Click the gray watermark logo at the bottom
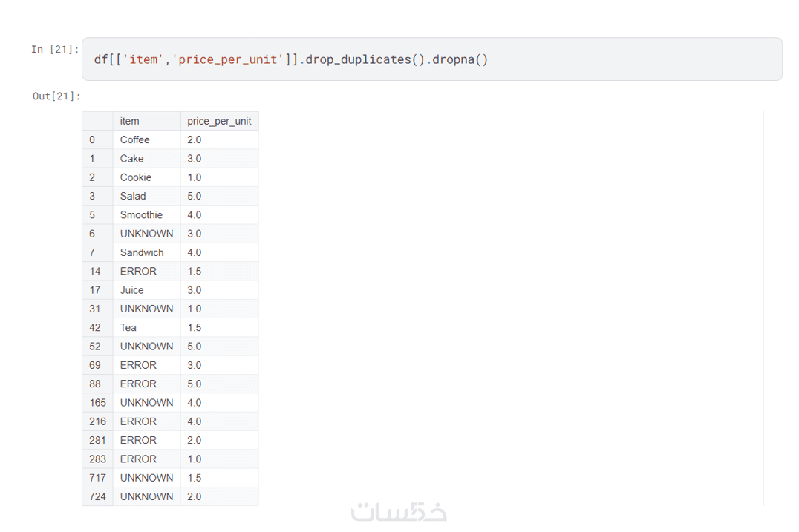The width and height of the screenshot is (799, 532). 399,511
